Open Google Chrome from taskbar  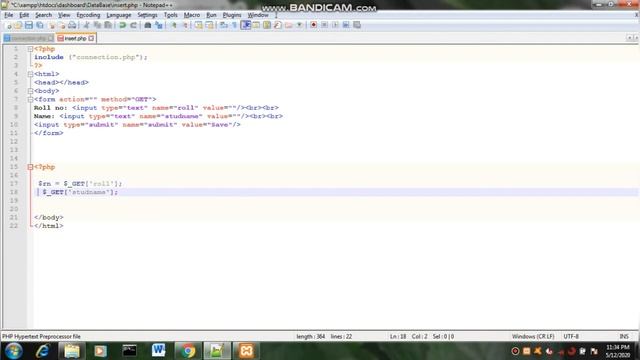(x=188, y=351)
